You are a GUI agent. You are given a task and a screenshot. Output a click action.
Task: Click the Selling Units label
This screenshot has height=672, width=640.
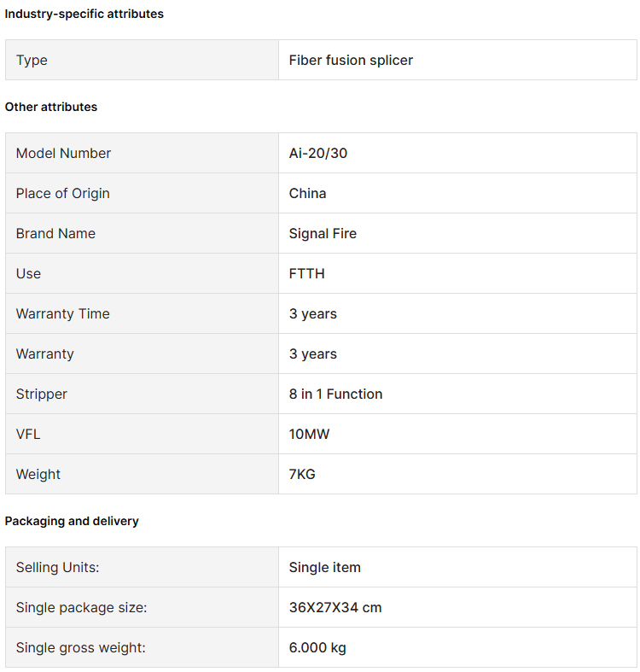(57, 567)
